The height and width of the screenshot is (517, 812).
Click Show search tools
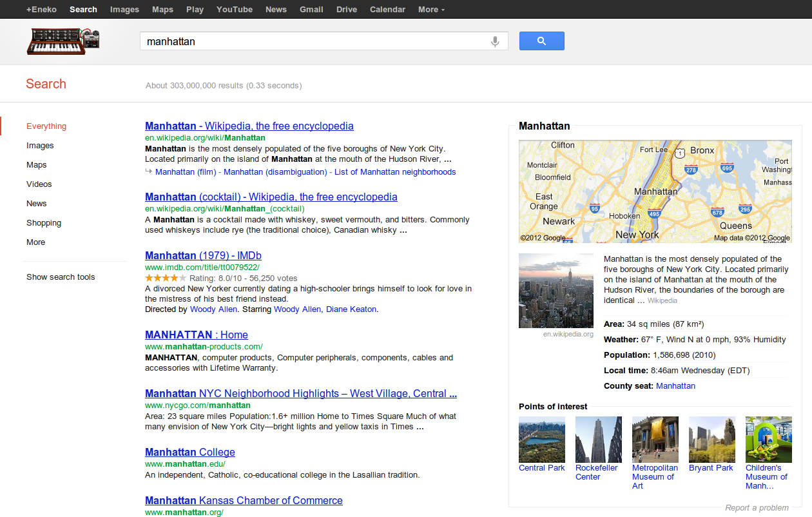tap(61, 277)
